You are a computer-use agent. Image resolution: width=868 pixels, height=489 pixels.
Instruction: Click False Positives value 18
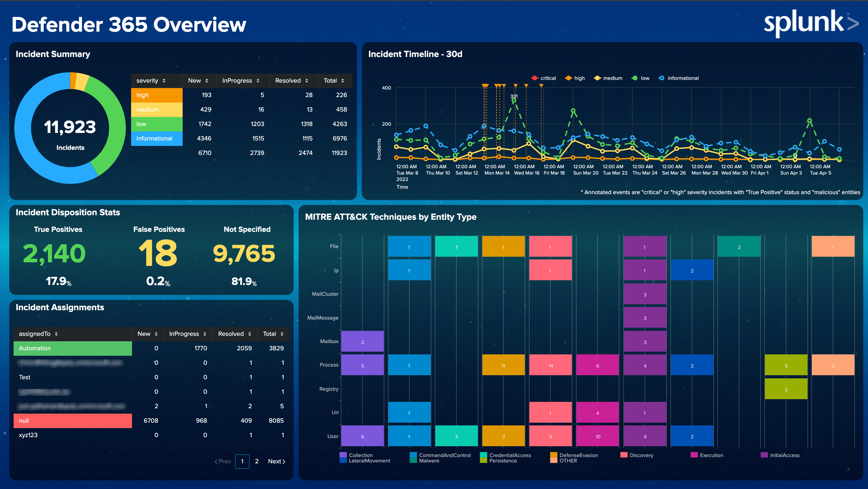pyautogui.click(x=158, y=254)
